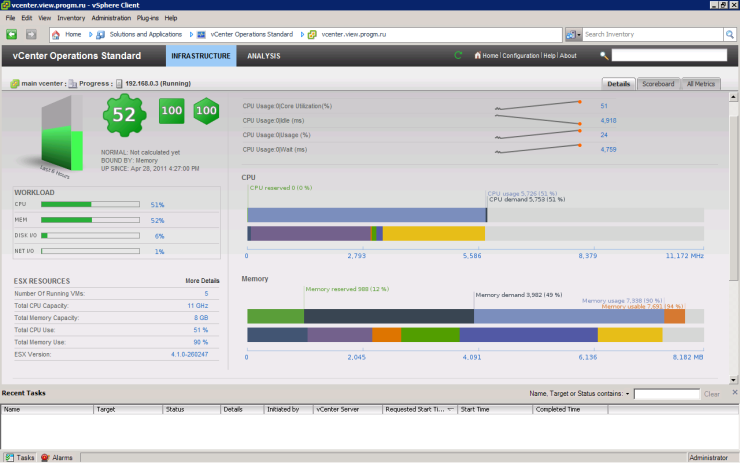Click the main vcenter icon in breadcrumb
This screenshot has width=740, height=463.
click(x=15, y=84)
